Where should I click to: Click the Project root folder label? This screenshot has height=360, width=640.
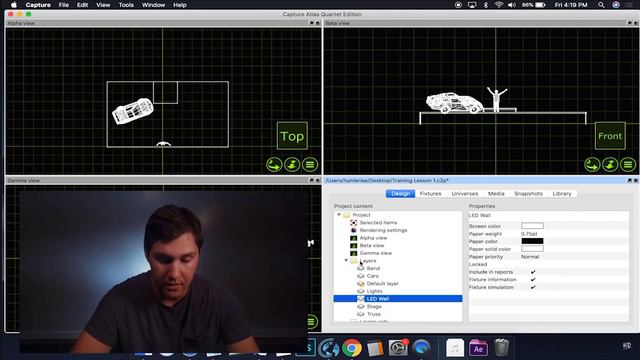pyautogui.click(x=361, y=215)
